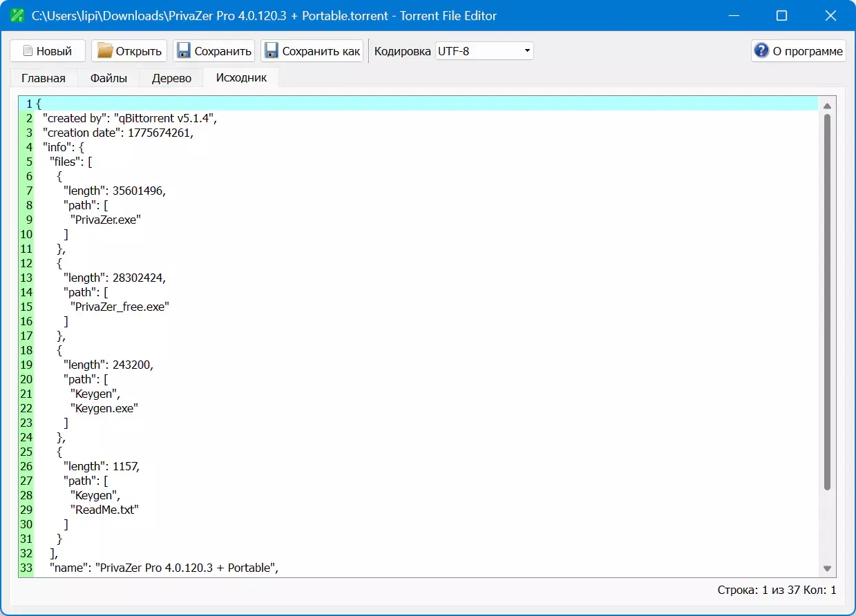Click the "path": [ text on line 20

pyautogui.click(x=86, y=379)
